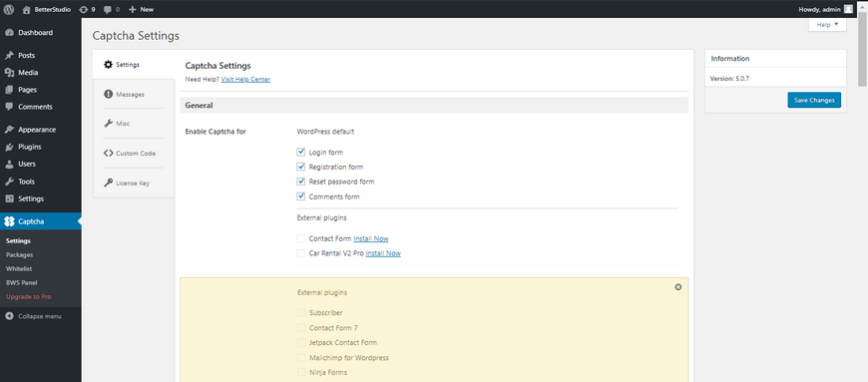868x382 pixels.
Task: Expand the Help dropdown
Action: [x=827, y=25]
